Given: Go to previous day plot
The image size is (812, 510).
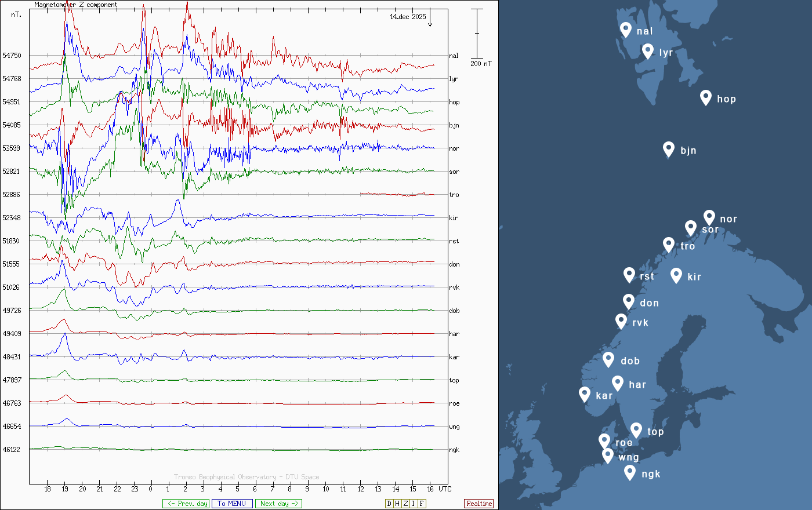Looking at the screenshot, I should point(184,504).
